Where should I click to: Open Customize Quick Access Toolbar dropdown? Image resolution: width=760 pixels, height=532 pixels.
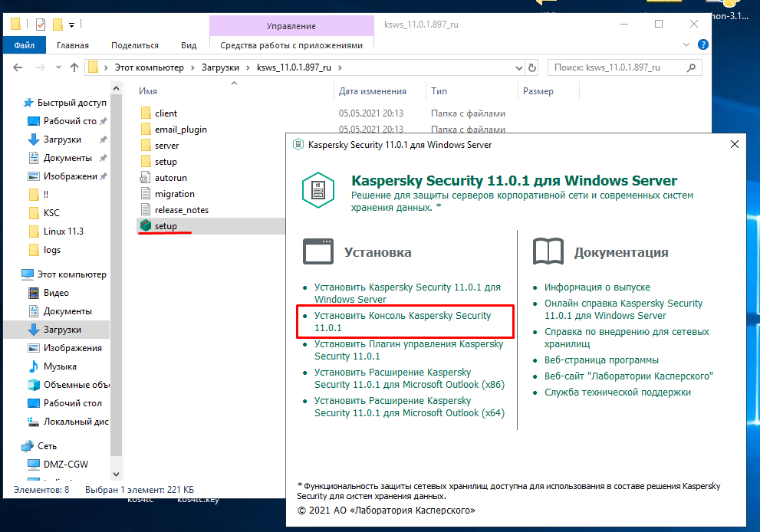pos(72,25)
